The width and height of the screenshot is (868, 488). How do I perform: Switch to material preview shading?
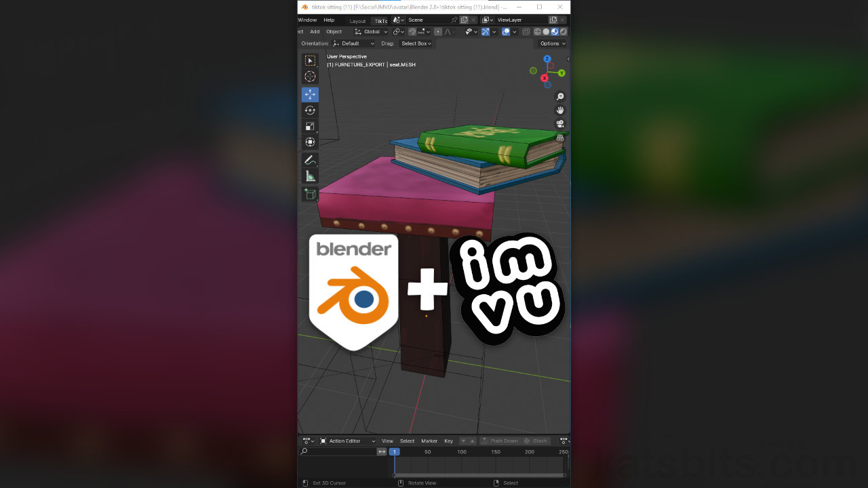pyautogui.click(x=555, y=32)
